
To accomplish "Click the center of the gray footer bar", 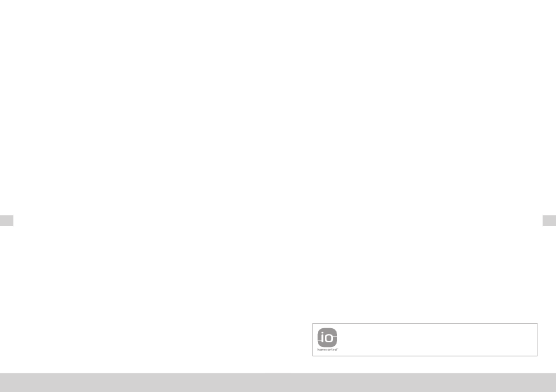I will pos(278,383).
